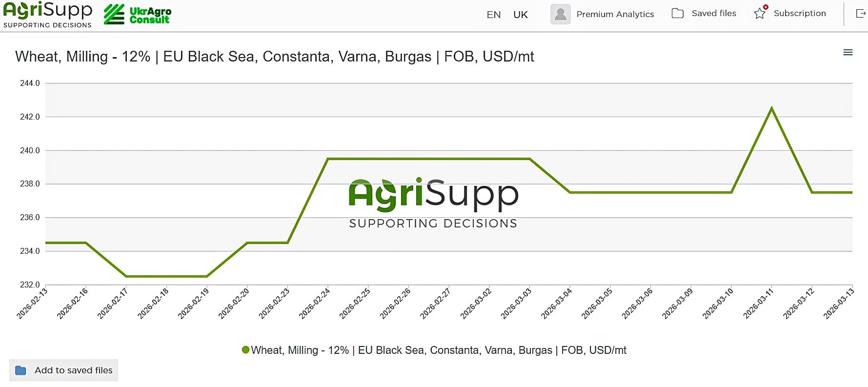
Task: Go to the Subscription page
Action: point(799,14)
